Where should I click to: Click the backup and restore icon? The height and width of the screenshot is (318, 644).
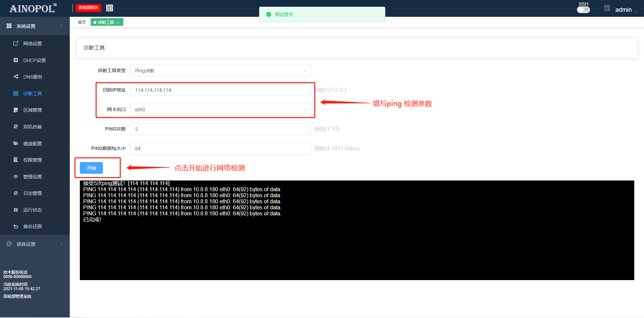[16, 226]
